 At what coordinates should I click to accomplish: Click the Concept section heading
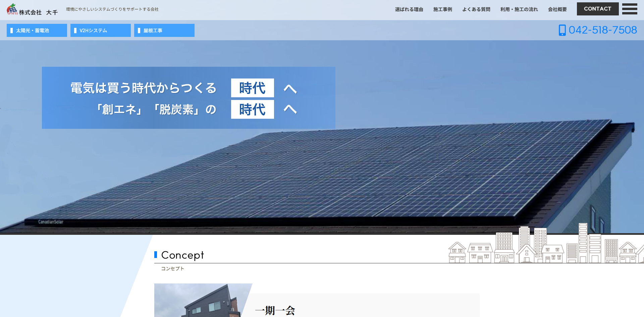(182, 255)
